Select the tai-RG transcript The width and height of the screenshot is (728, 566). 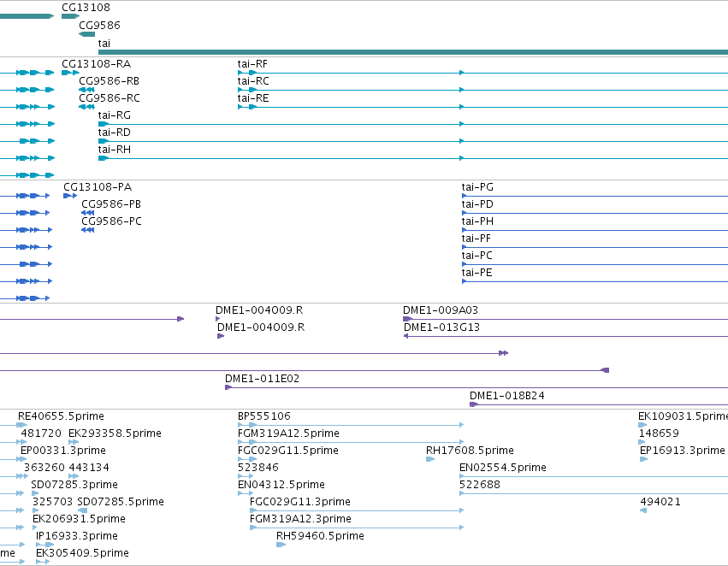(x=115, y=115)
